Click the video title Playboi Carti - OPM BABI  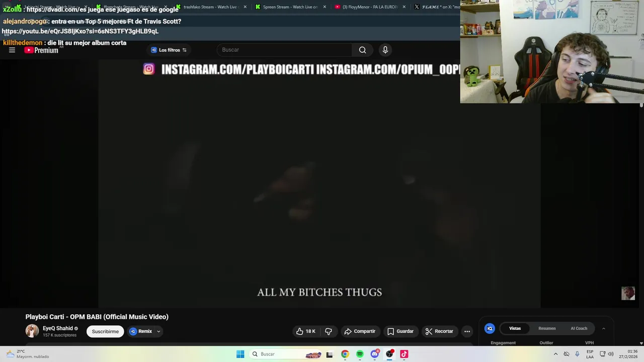point(97,317)
